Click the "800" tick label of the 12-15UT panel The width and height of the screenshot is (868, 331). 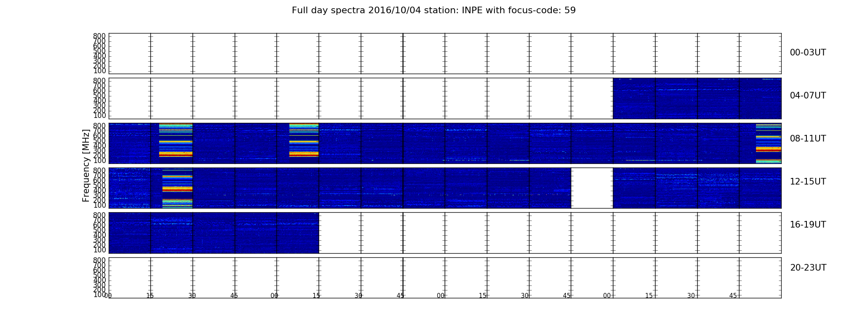[x=100, y=170]
